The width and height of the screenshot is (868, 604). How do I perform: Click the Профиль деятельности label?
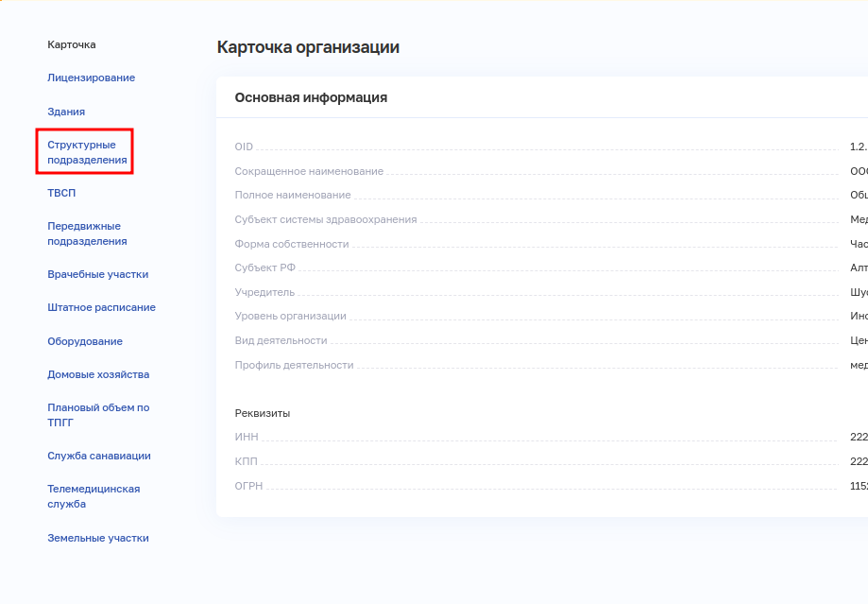tap(294, 365)
